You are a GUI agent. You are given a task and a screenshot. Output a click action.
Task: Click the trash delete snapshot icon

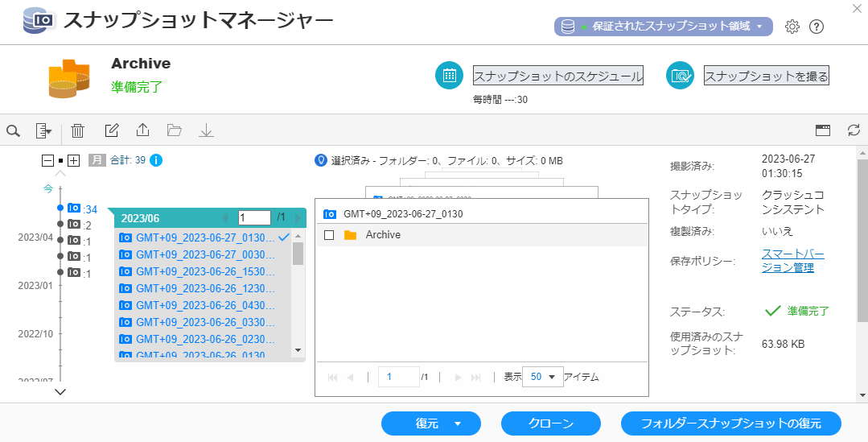coord(77,130)
